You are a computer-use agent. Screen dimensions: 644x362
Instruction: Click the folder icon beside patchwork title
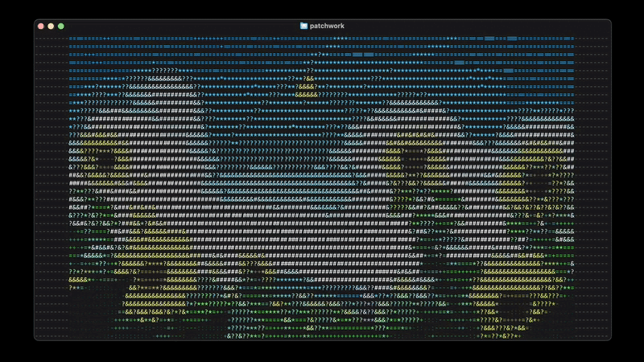point(303,26)
